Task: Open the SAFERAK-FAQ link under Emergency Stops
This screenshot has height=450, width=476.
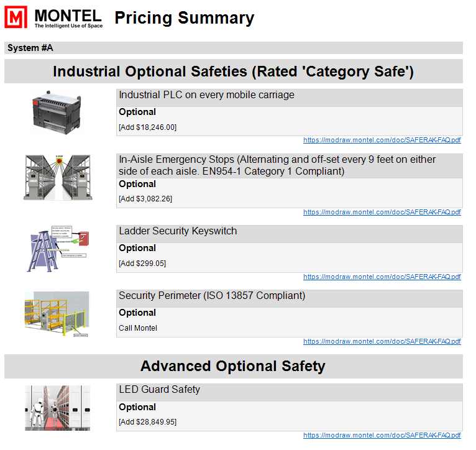Action: point(382,213)
